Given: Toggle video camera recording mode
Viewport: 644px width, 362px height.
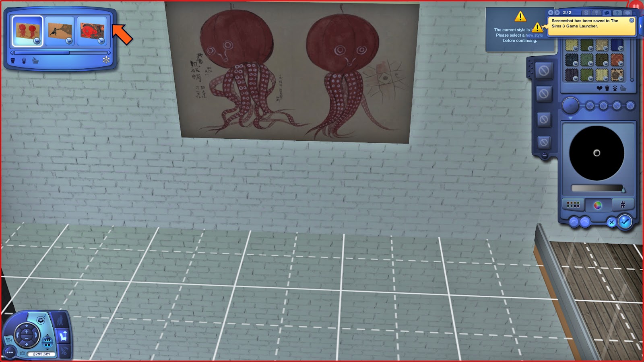Looking at the screenshot, I should 9,340.
